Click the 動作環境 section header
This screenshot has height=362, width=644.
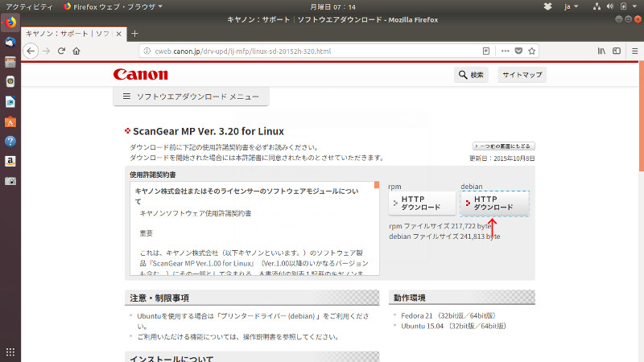pos(461,298)
